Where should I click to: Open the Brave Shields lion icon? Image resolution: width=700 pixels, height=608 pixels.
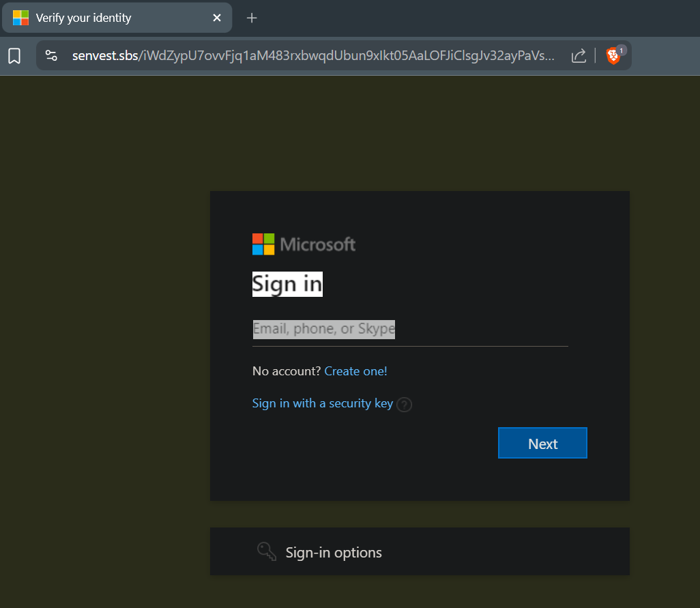[x=614, y=55]
